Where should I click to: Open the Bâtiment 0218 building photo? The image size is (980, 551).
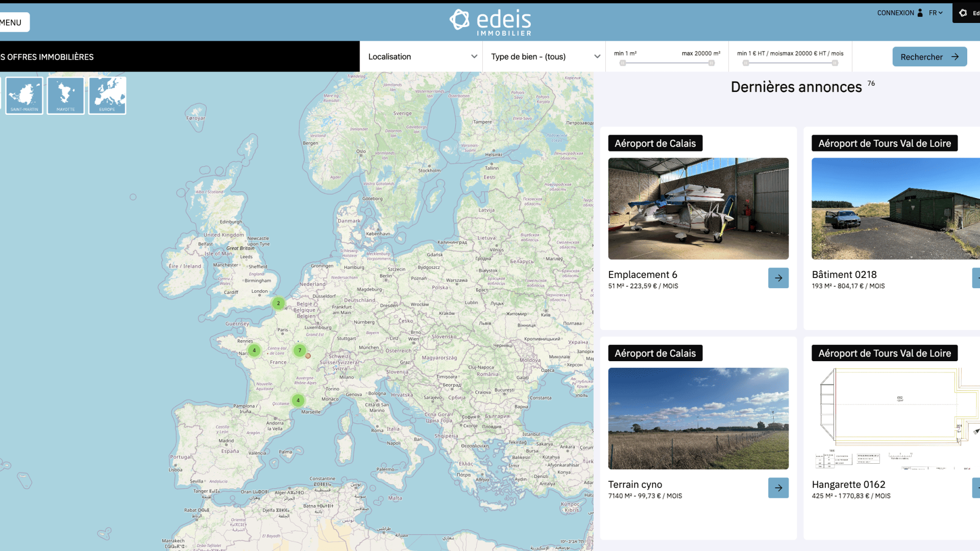point(896,209)
